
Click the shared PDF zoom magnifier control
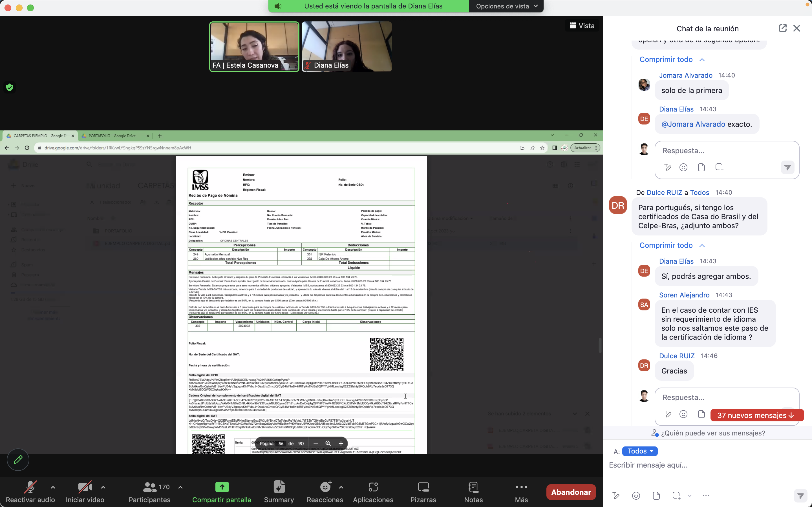point(328,443)
